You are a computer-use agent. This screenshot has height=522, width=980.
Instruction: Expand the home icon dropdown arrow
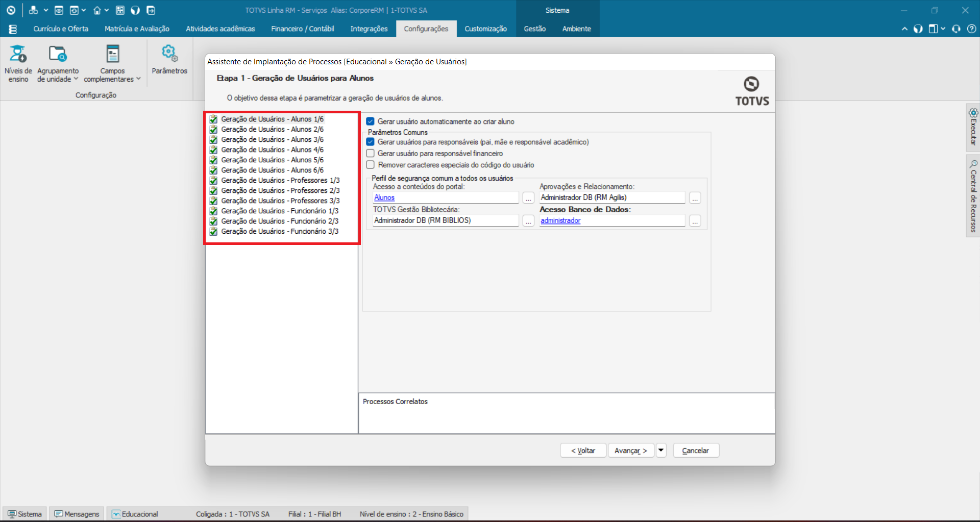pyautogui.click(x=107, y=10)
